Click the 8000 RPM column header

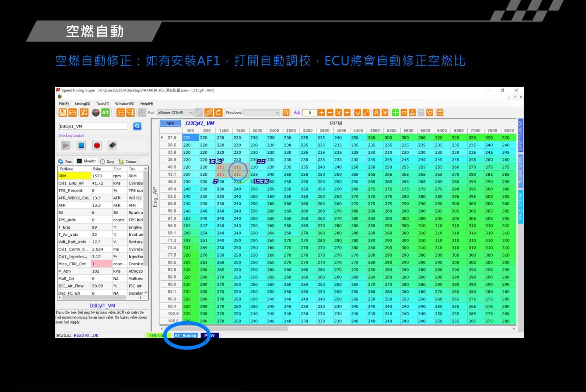509,131
